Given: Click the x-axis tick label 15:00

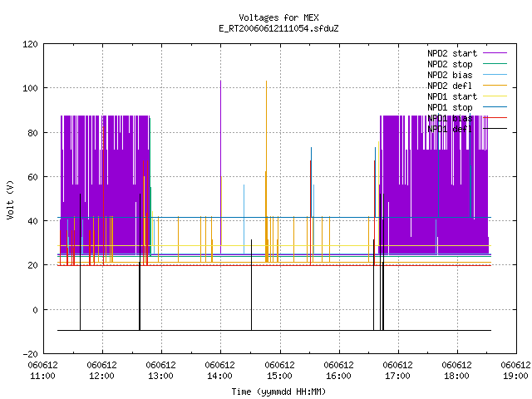Looking at the screenshot, I should point(279,376).
